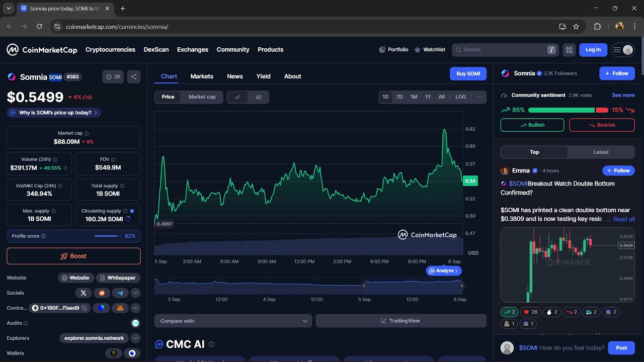
Task: Click the header Search field
Action: click(x=505, y=50)
